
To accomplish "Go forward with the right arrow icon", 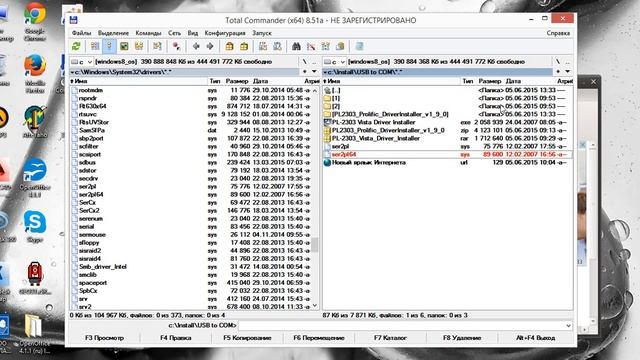I will (210, 46).
